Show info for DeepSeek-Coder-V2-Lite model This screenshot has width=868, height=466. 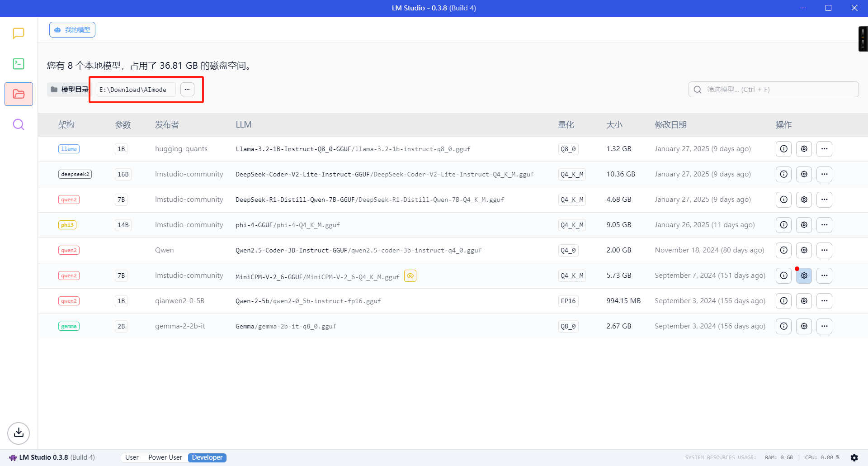(x=783, y=174)
